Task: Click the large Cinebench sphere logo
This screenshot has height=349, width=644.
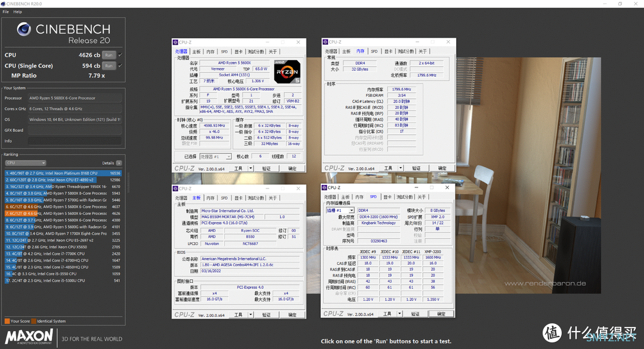Action: point(24,29)
